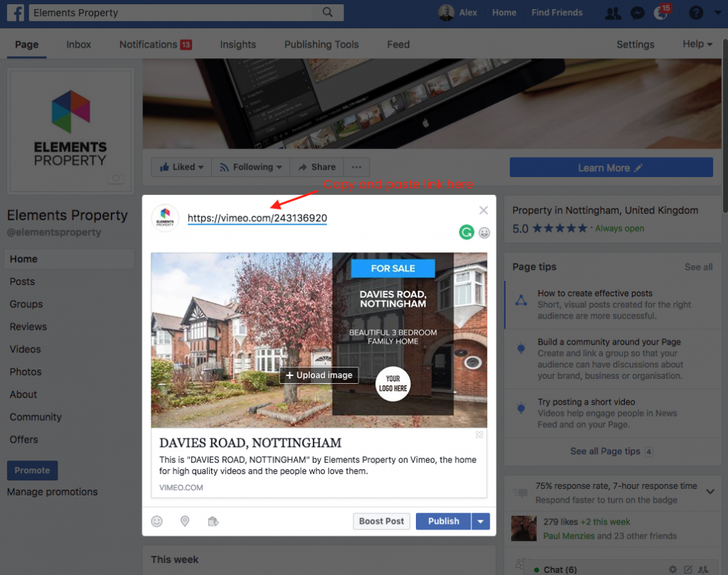Screen dimensions: 728x575
Task: Open account menu arrow in top bar
Action: (718, 13)
